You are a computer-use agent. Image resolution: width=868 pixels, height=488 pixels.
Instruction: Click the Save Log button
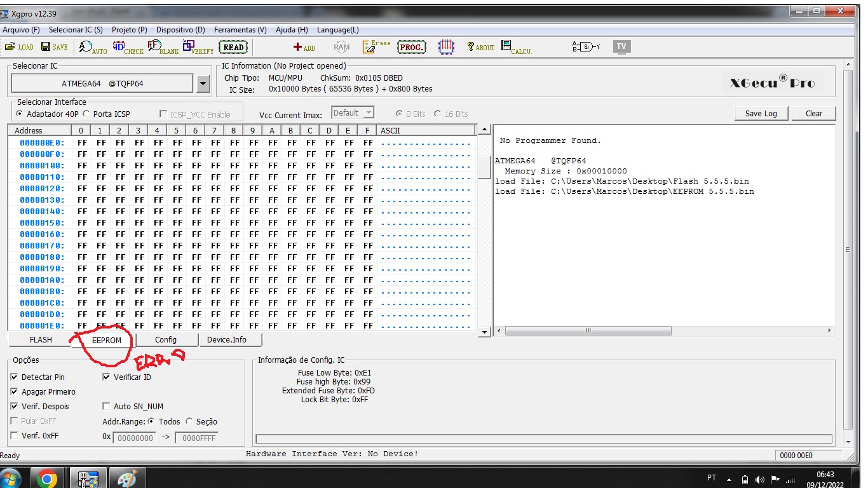point(761,113)
